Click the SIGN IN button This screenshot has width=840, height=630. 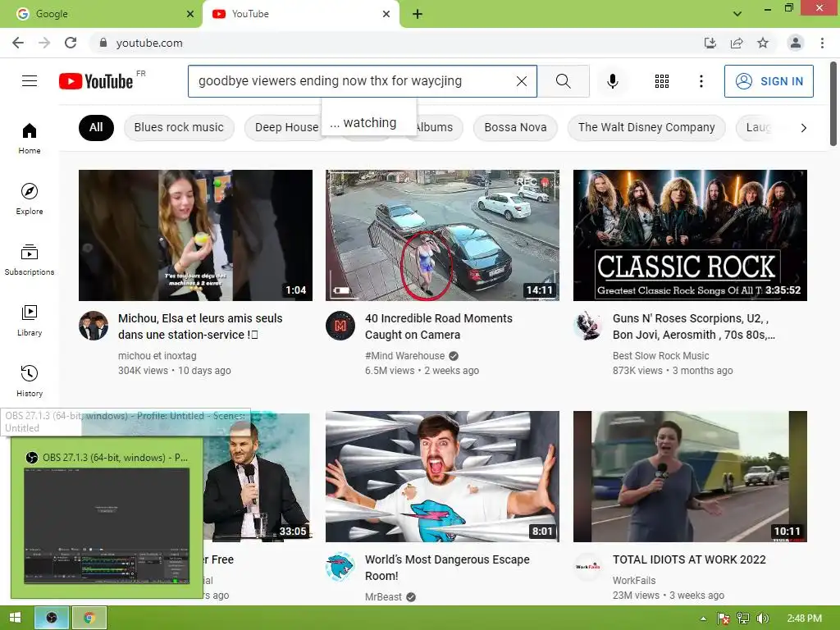tap(769, 81)
